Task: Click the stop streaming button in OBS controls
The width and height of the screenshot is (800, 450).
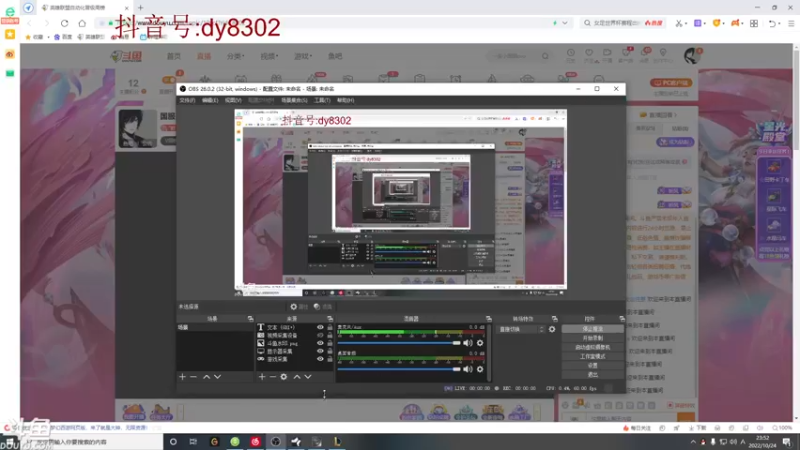Action: pos(592,329)
